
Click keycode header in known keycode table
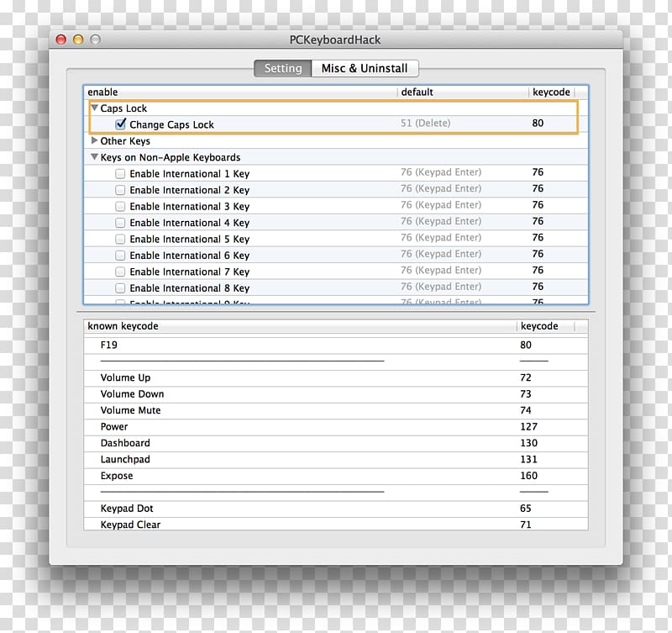(545, 326)
